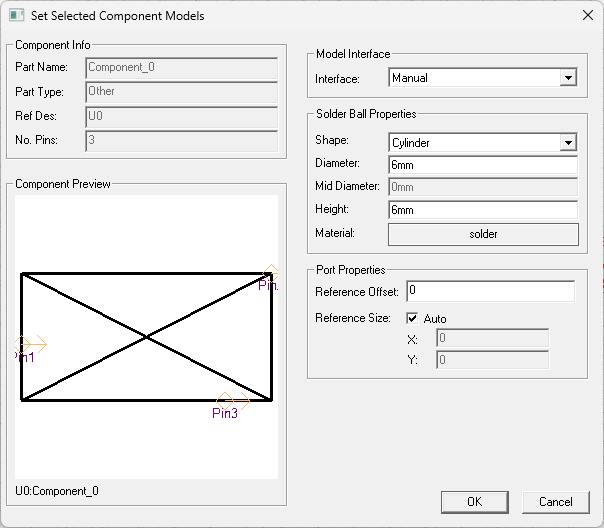
Task: Click the disabled Mid Diameter field
Action: pos(483,187)
